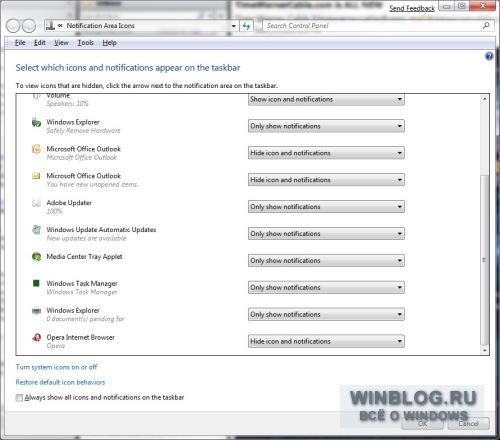
Task: Open Safely Remove Hardware behavior dropdown
Action: pyautogui.click(x=326, y=126)
